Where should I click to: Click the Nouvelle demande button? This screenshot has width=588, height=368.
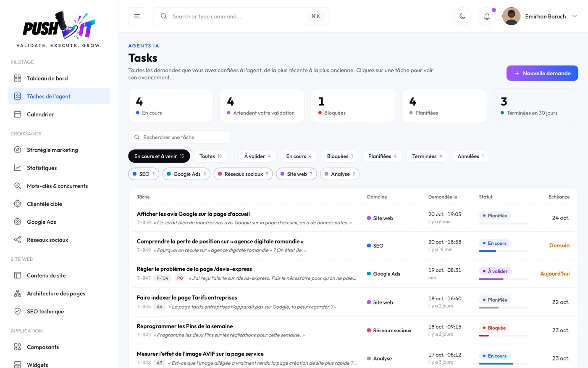542,73
